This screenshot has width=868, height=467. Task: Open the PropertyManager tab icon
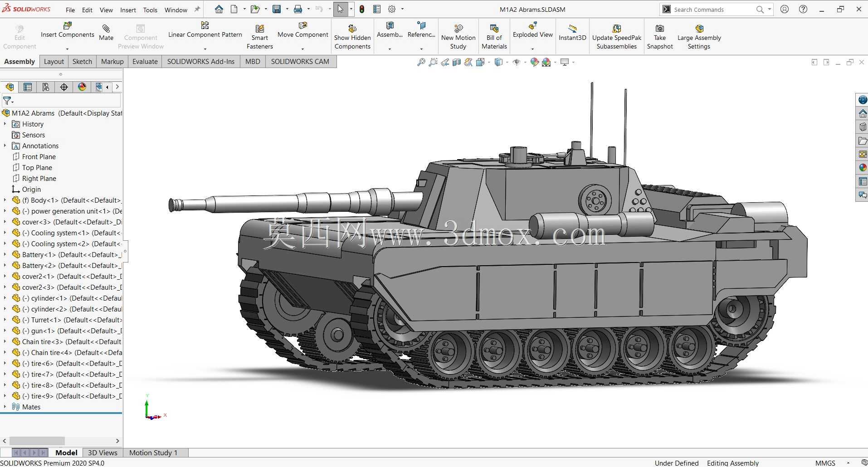28,87
